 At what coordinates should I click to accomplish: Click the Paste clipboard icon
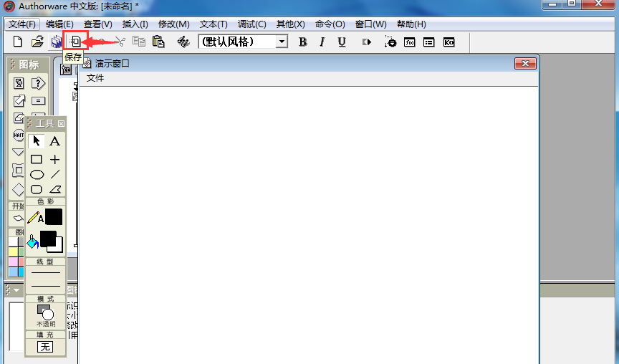coord(158,42)
